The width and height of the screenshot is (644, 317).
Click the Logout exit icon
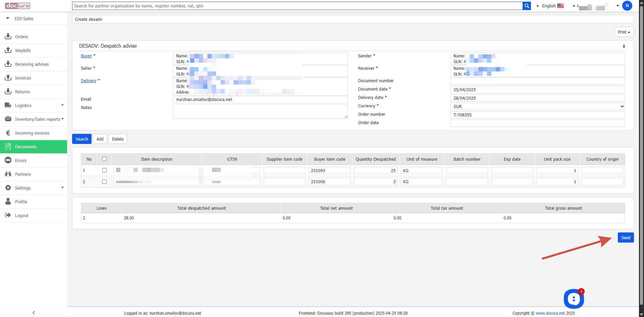point(8,215)
